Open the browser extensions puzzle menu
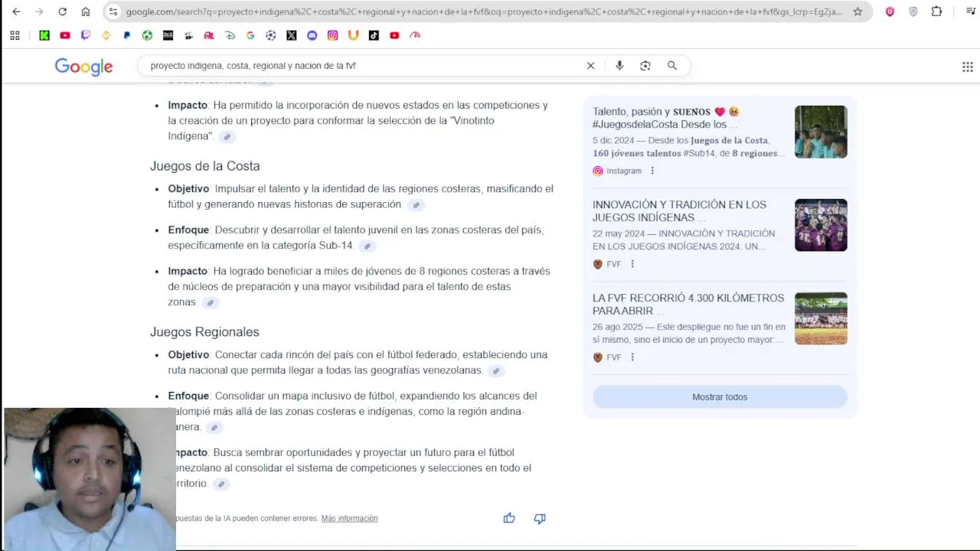 (x=936, y=11)
